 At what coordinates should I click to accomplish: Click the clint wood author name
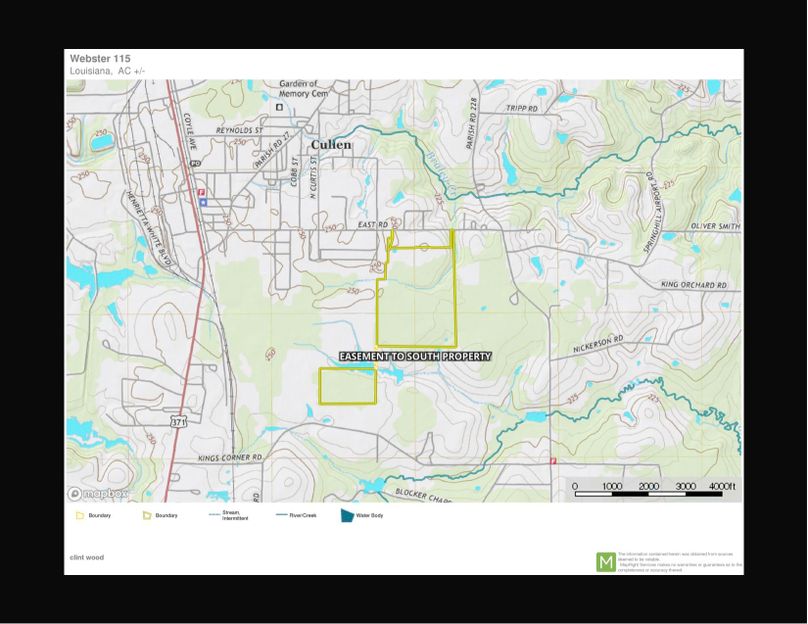(x=87, y=557)
